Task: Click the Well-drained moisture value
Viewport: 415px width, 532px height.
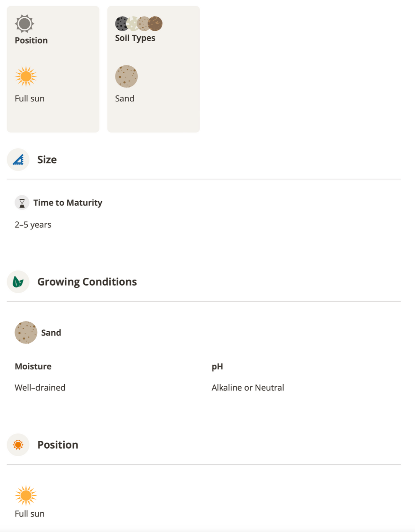Action: point(40,387)
